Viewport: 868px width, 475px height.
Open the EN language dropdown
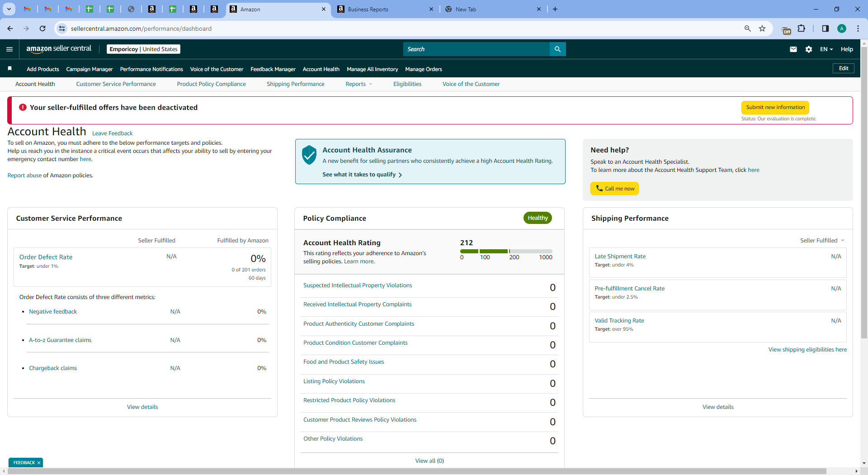(826, 49)
